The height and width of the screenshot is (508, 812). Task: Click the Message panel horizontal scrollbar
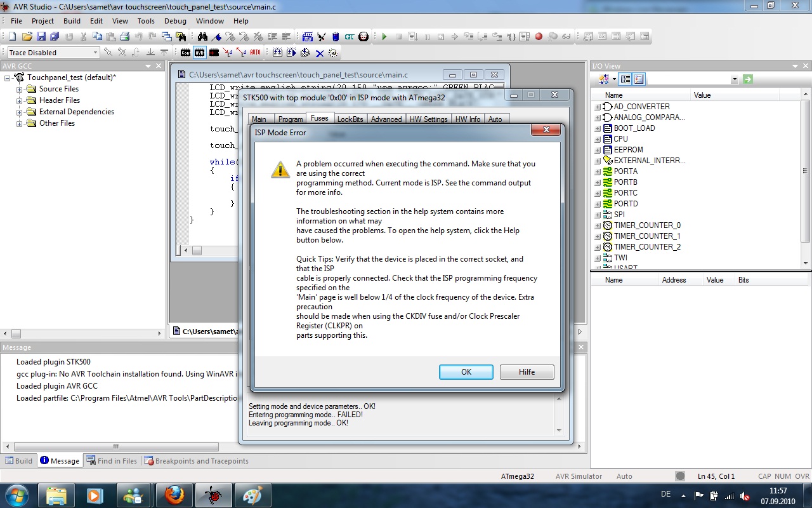coord(117,447)
